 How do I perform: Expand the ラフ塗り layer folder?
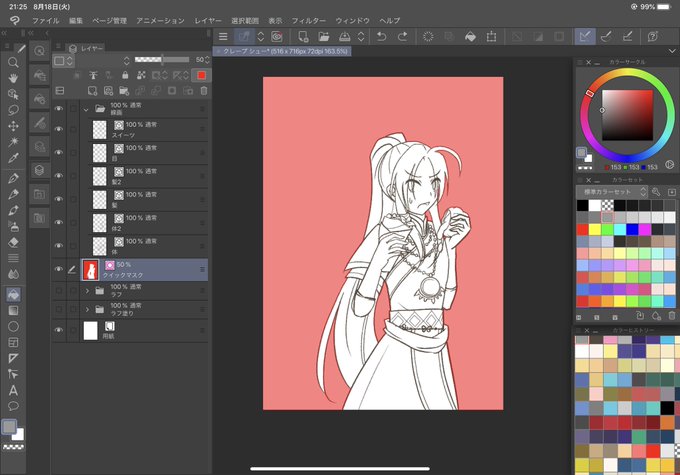pyautogui.click(x=87, y=309)
